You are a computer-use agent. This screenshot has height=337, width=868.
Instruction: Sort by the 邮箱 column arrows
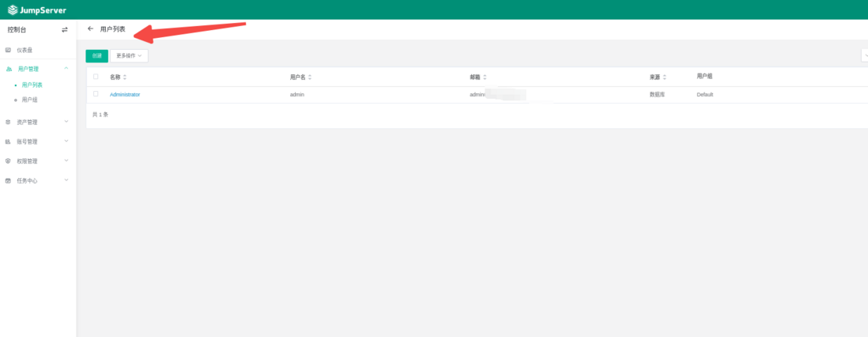tap(485, 77)
